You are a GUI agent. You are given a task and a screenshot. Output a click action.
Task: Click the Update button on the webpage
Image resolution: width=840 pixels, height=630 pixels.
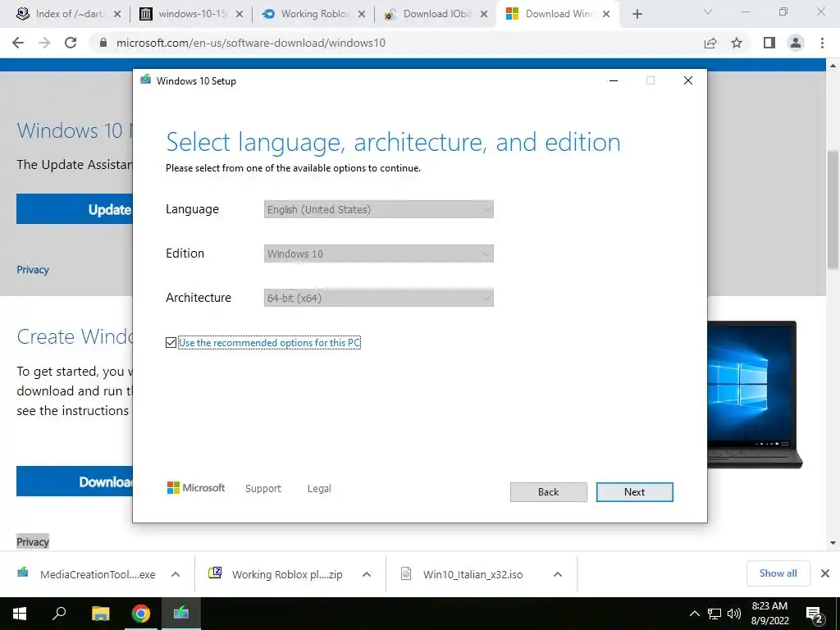tap(75, 209)
